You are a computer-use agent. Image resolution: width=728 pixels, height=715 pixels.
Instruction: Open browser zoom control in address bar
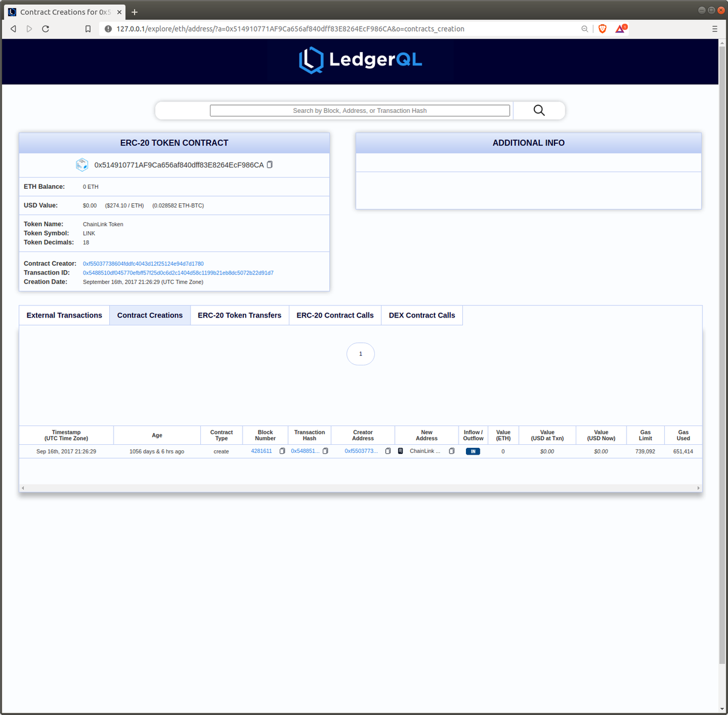(585, 29)
